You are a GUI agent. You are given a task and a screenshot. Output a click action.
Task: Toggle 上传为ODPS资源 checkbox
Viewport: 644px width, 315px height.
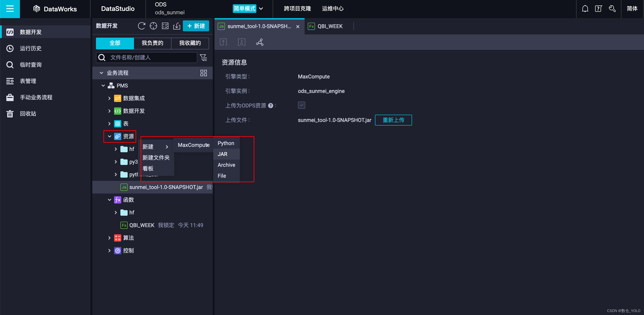[301, 105]
